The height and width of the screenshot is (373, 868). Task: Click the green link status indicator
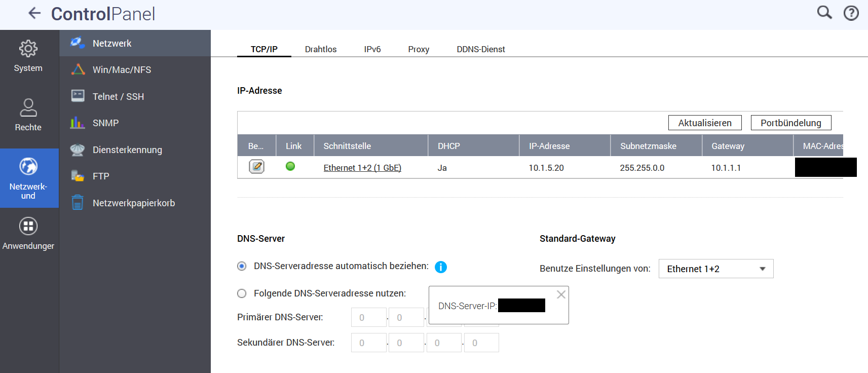pos(290,166)
